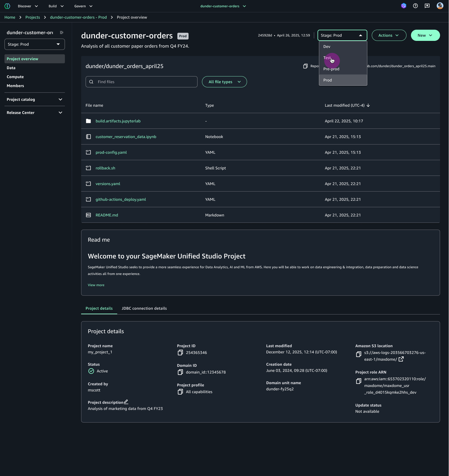Open the All file types filter dropdown
449x476 pixels.
pos(224,82)
